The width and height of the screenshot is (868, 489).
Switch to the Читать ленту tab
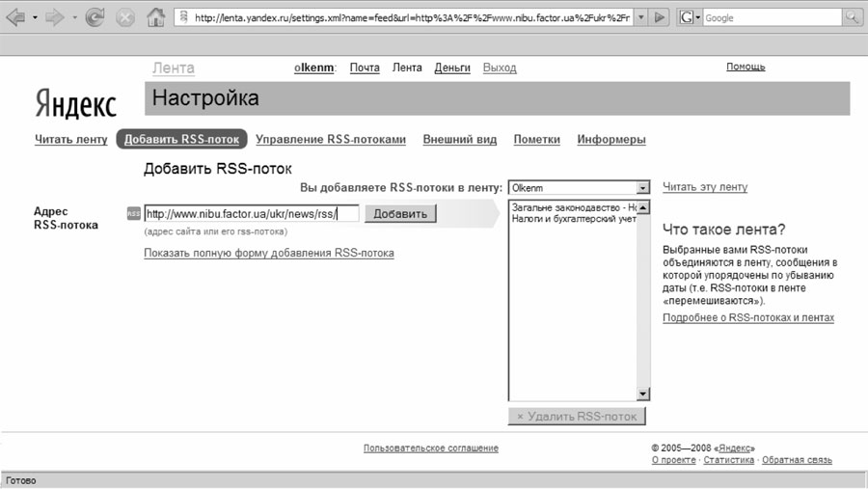click(x=70, y=139)
